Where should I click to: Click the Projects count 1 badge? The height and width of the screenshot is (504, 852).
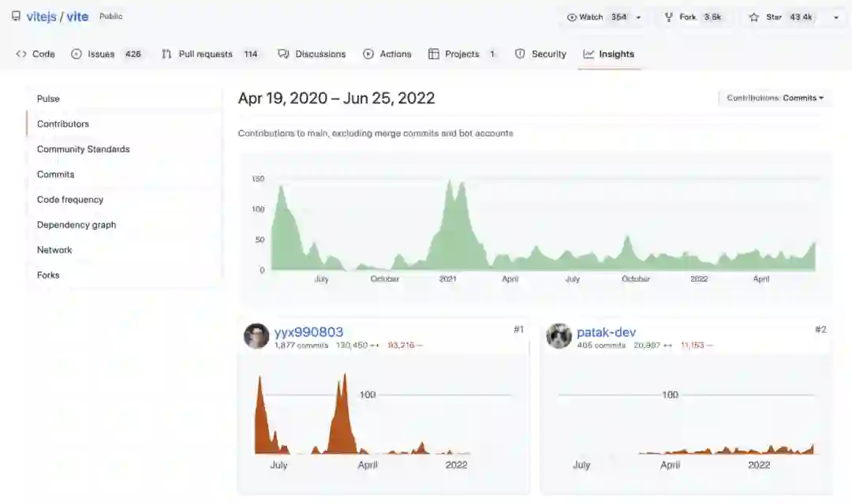pos(492,54)
